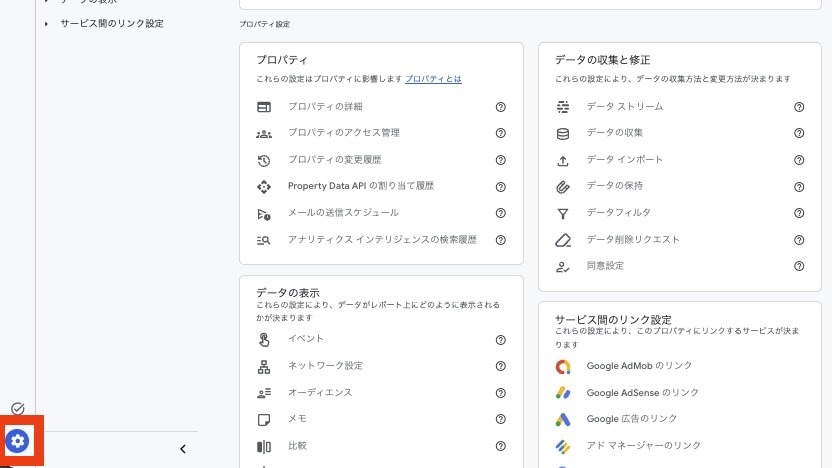Click the search history list icon
Screen dimensions: 832x468
(264, 240)
